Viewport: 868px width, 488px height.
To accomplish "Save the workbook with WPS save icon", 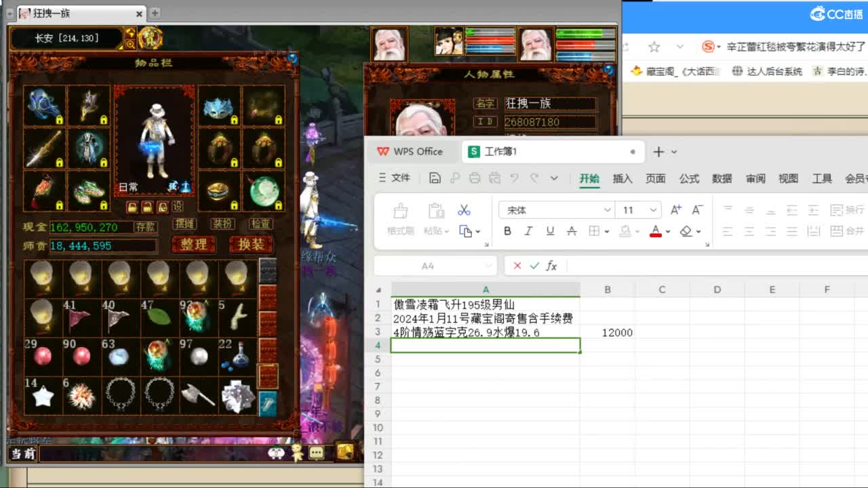I will [435, 178].
